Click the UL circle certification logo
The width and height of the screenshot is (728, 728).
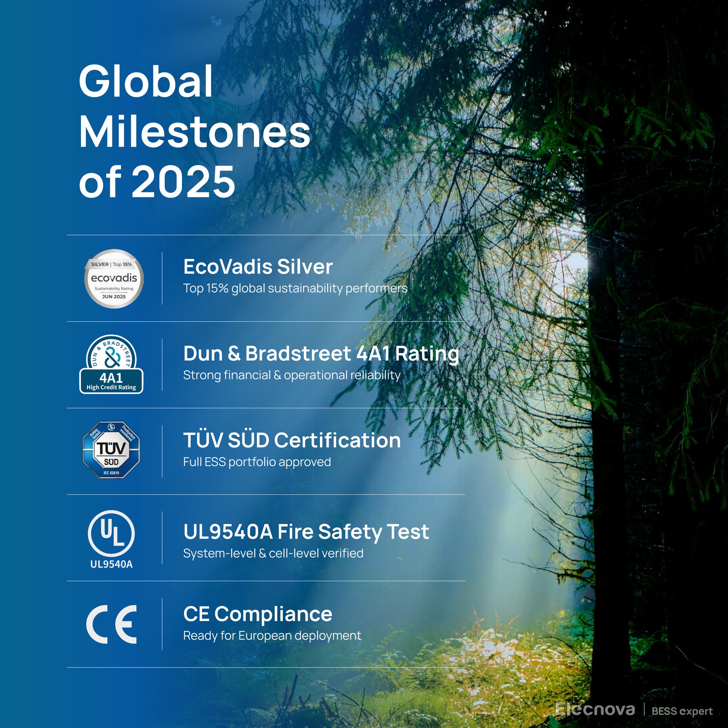[111, 533]
